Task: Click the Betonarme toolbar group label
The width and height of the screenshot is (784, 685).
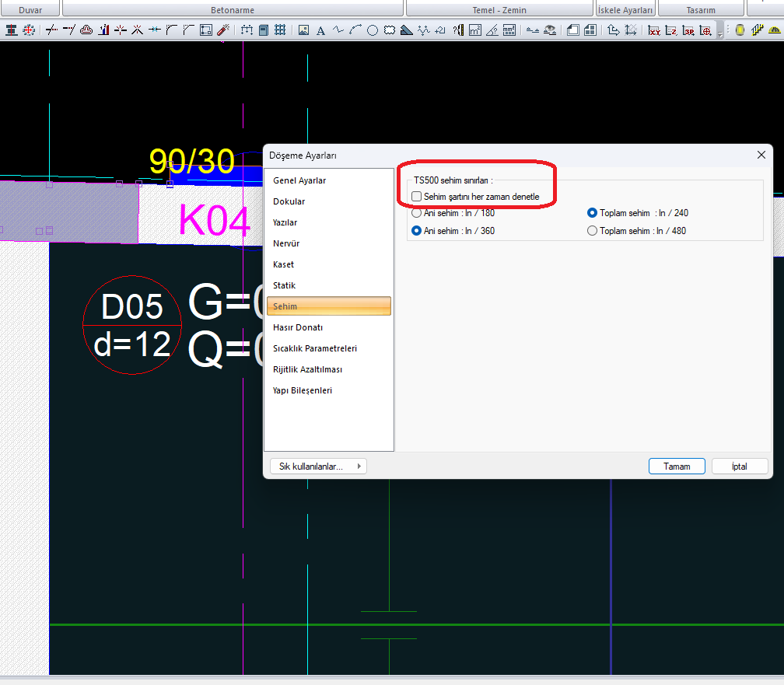Action: (233, 10)
